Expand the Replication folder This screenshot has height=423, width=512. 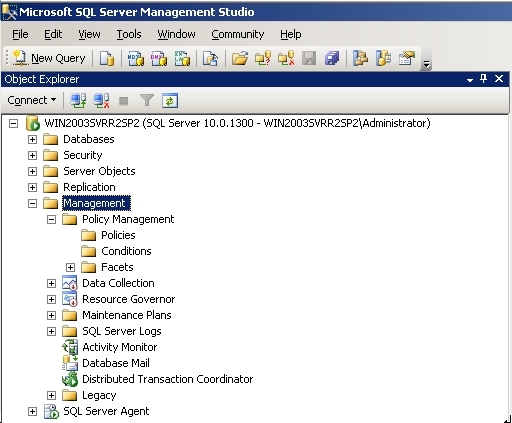point(32,187)
